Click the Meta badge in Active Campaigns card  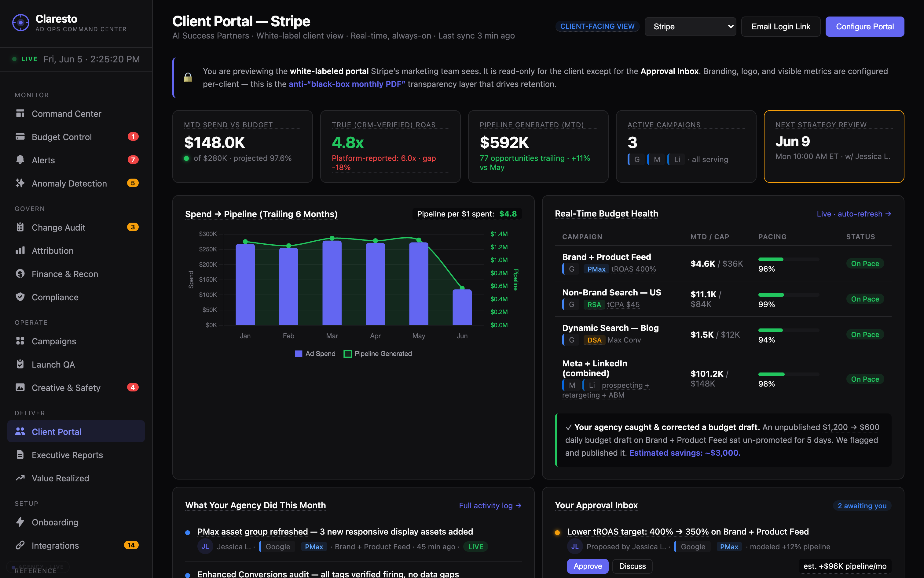click(x=656, y=159)
